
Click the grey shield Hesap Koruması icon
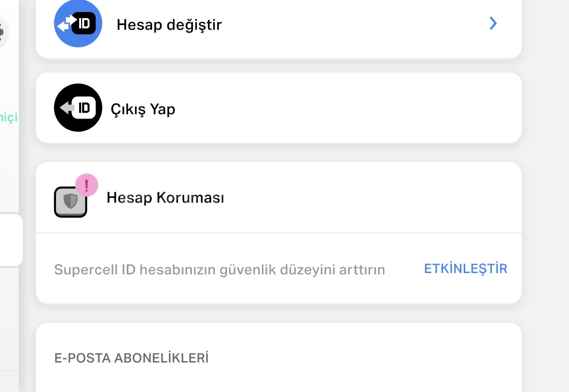[x=70, y=202]
